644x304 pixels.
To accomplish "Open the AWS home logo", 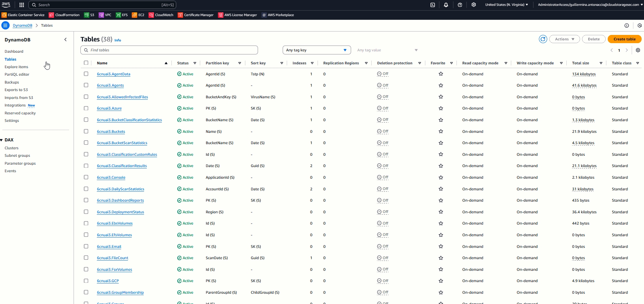I will 6,5.
